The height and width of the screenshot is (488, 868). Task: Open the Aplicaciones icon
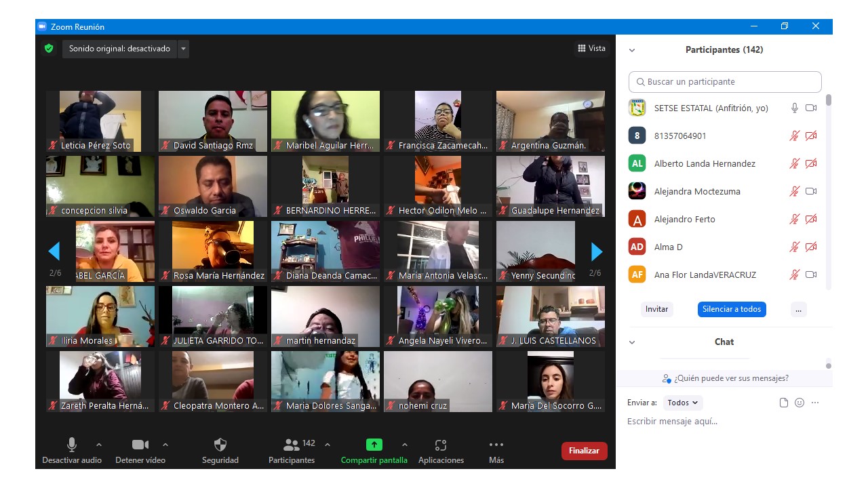(x=441, y=445)
